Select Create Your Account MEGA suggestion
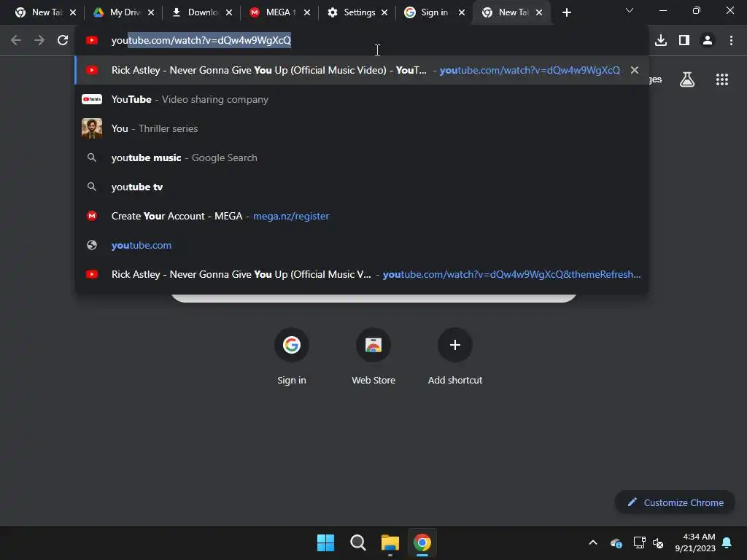 click(x=361, y=216)
